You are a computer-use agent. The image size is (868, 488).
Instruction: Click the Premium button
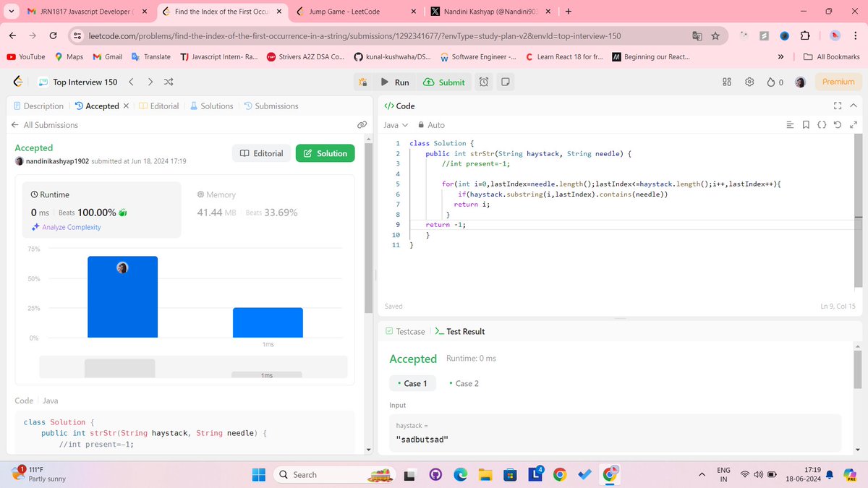point(838,82)
